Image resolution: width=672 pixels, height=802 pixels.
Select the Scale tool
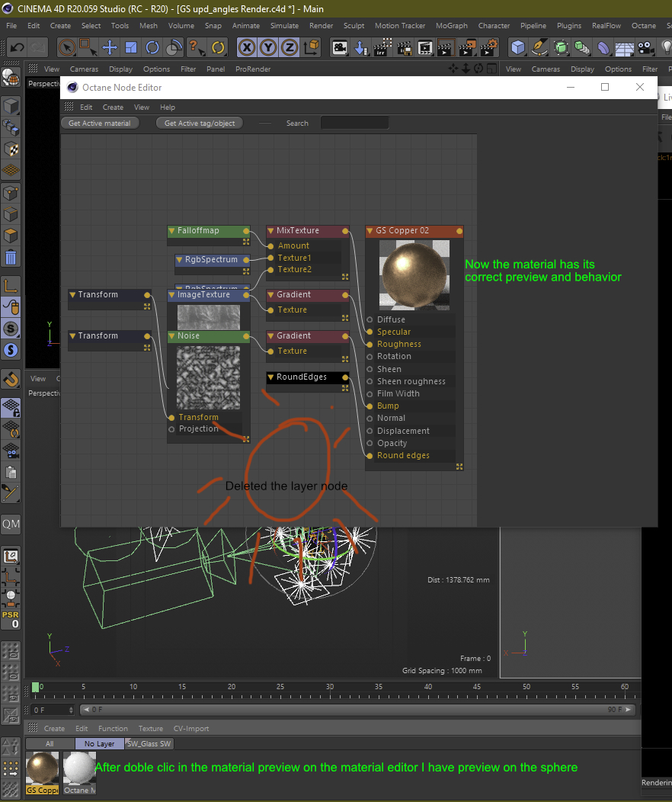131,47
